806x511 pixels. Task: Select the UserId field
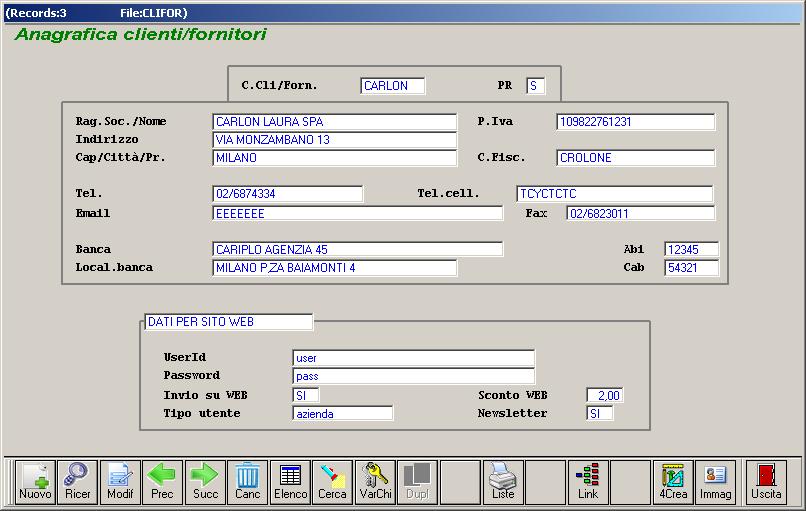(414, 358)
